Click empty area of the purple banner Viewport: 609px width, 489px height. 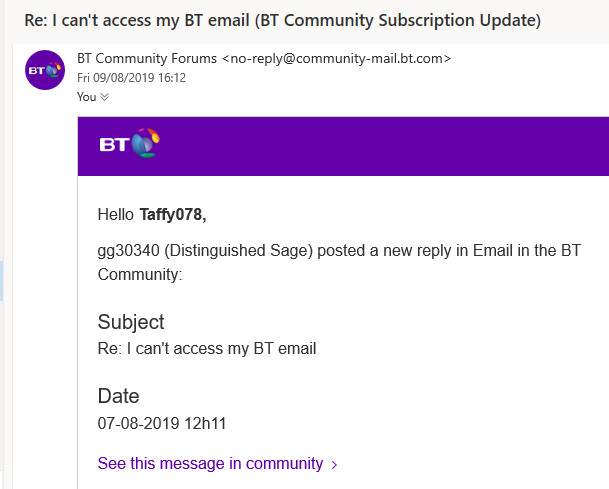[x=400, y=146]
